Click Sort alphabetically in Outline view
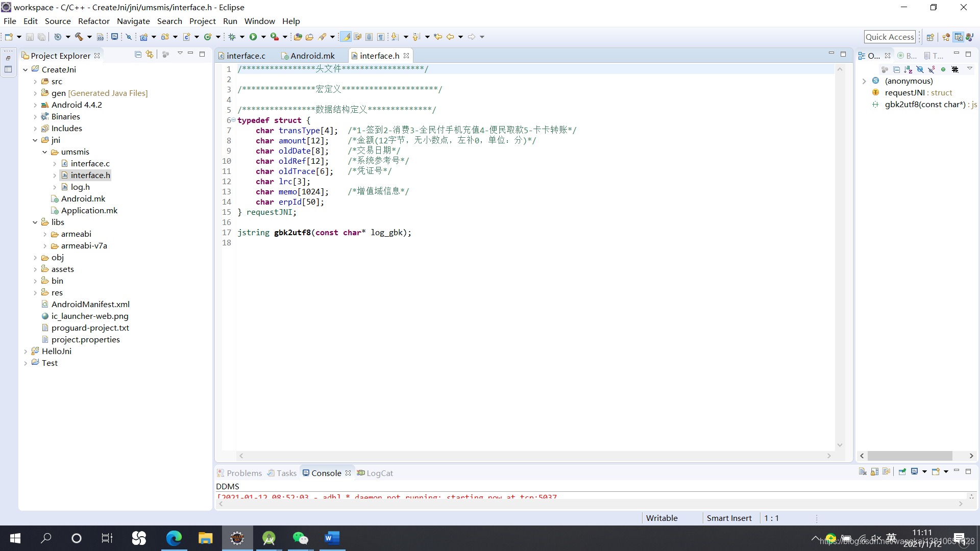This screenshot has width=980, height=551. (x=908, y=69)
